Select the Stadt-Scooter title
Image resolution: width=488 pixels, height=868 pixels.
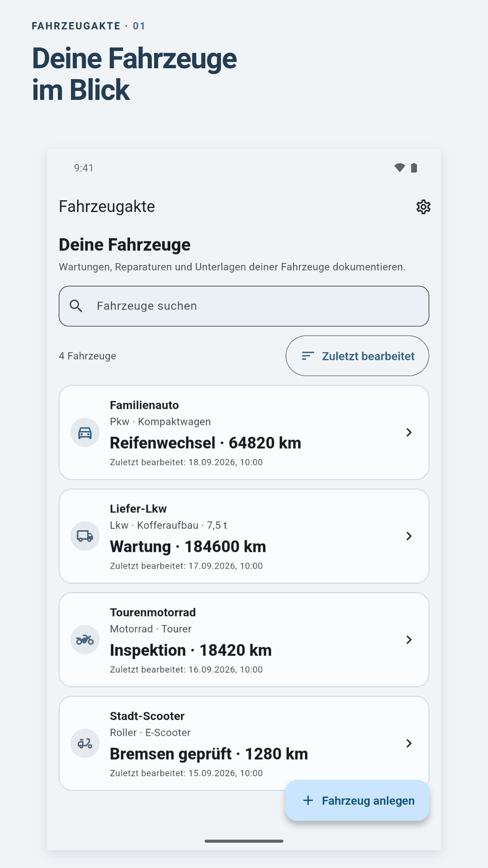coord(147,716)
